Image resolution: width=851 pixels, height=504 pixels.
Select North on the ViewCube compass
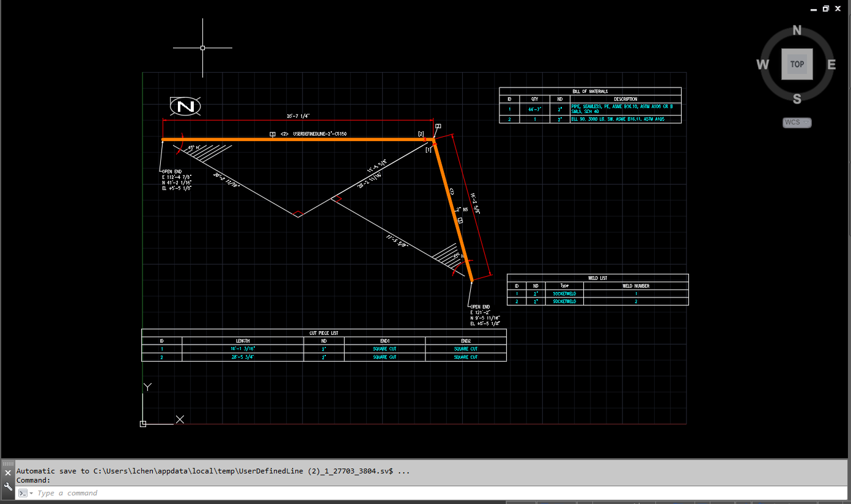[797, 29]
